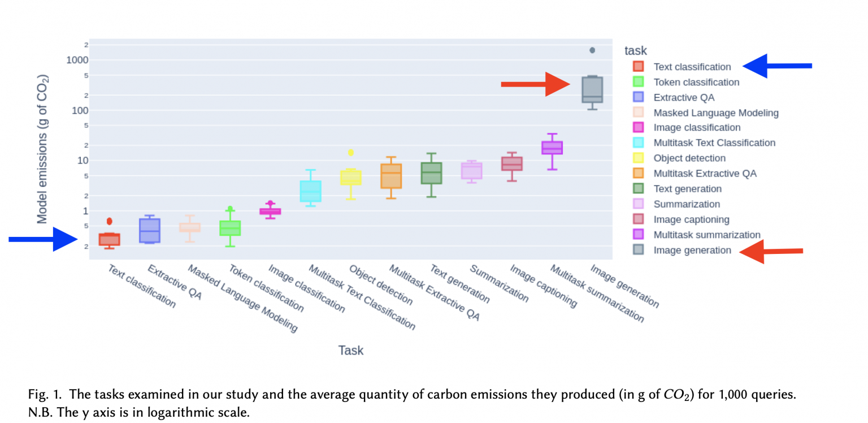This screenshot has height=423, width=868.
Task: Click the Image classification legend swatch
Action: [x=638, y=128]
